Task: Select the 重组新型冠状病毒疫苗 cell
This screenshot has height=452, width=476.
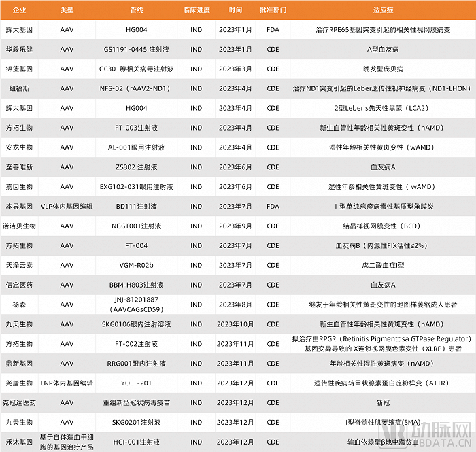Action: coord(136,402)
